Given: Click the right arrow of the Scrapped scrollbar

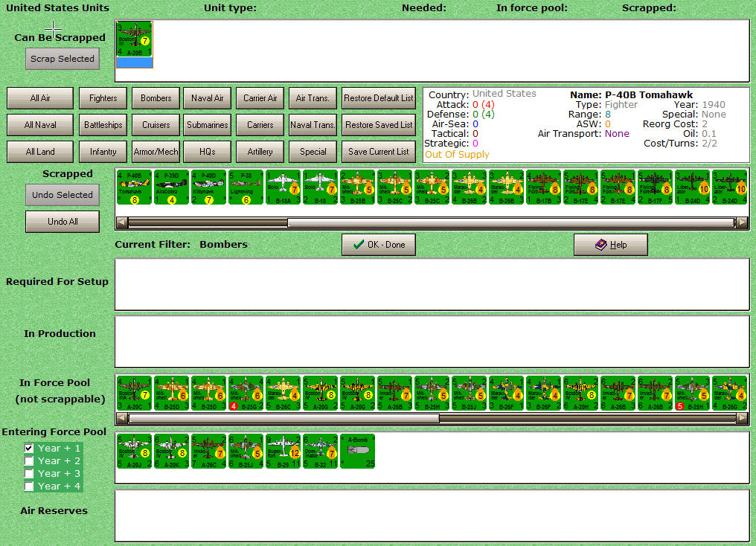Looking at the screenshot, I should coord(742,221).
